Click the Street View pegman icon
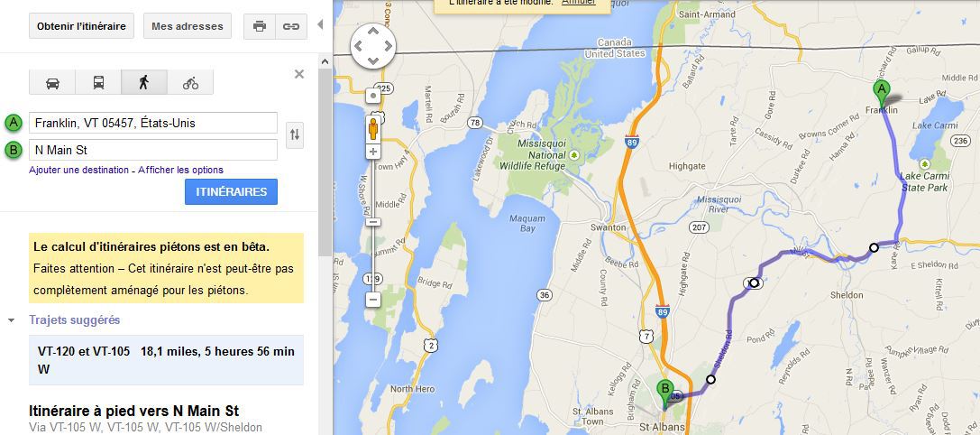980x435 pixels. pyautogui.click(x=373, y=129)
